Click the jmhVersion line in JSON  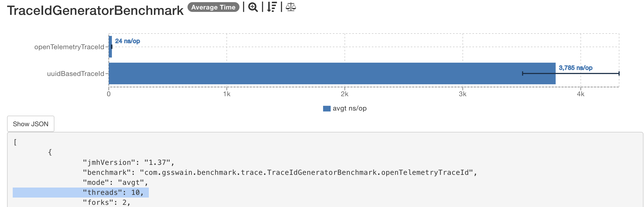(x=129, y=162)
